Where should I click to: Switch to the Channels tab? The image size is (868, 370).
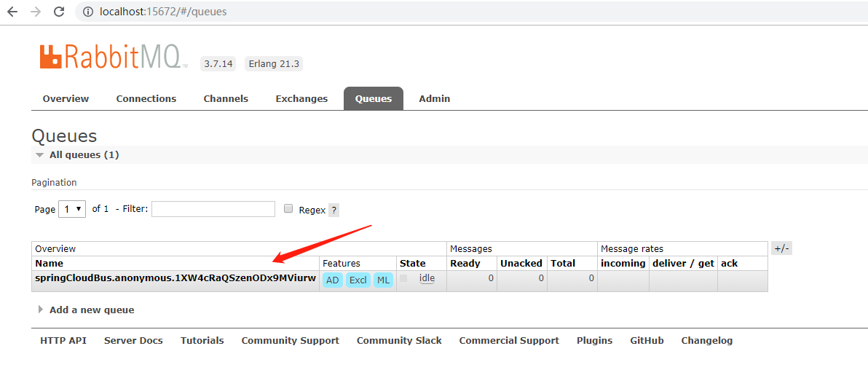point(226,98)
